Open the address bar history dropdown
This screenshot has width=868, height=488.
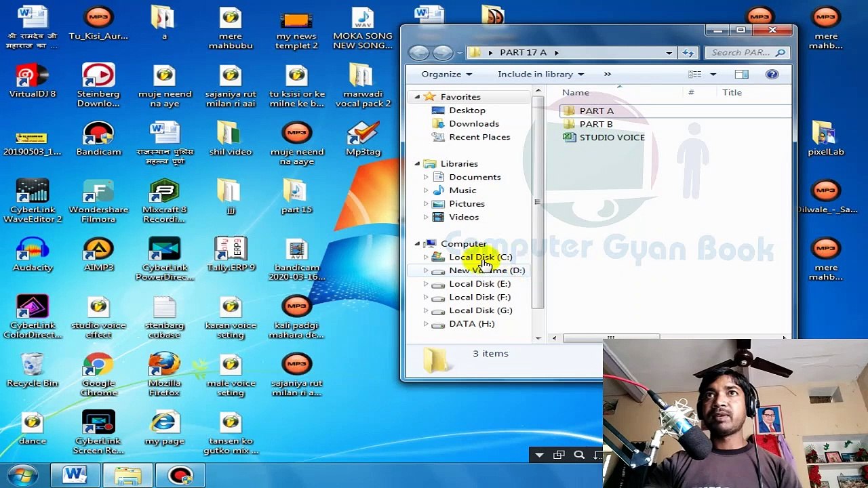pyautogui.click(x=669, y=53)
